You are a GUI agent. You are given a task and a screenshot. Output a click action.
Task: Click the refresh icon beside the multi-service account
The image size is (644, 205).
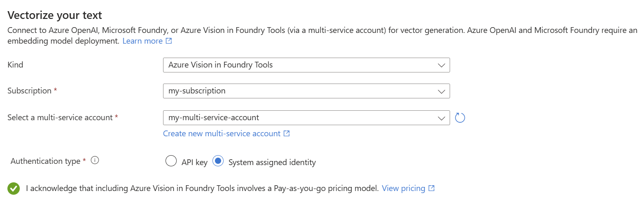(460, 118)
